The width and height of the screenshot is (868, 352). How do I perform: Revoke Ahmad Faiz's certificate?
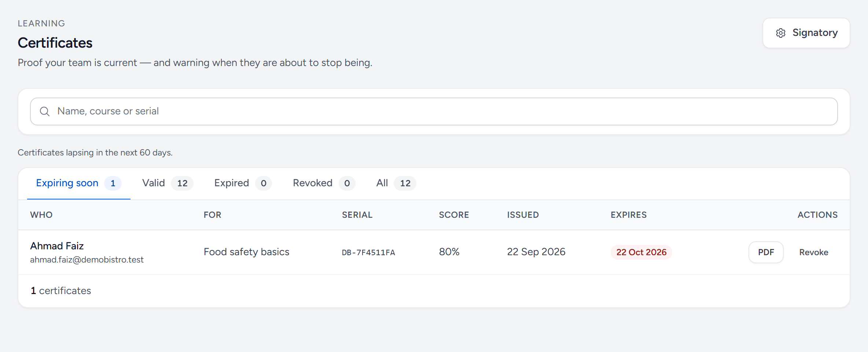click(814, 252)
